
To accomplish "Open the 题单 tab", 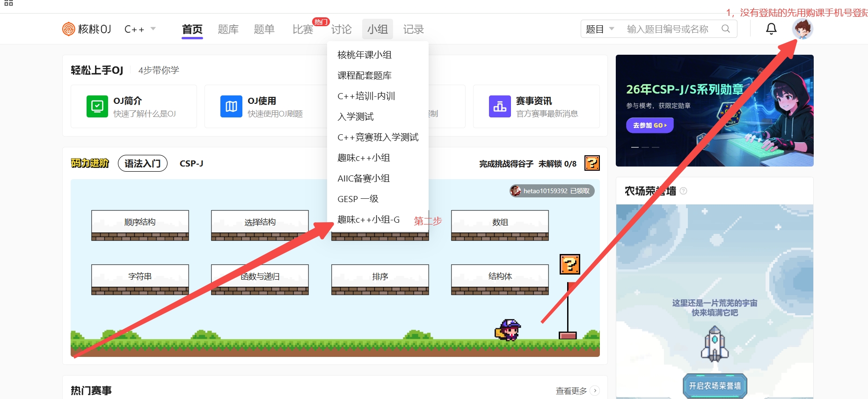I will pyautogui.click(x=264, y=29).
